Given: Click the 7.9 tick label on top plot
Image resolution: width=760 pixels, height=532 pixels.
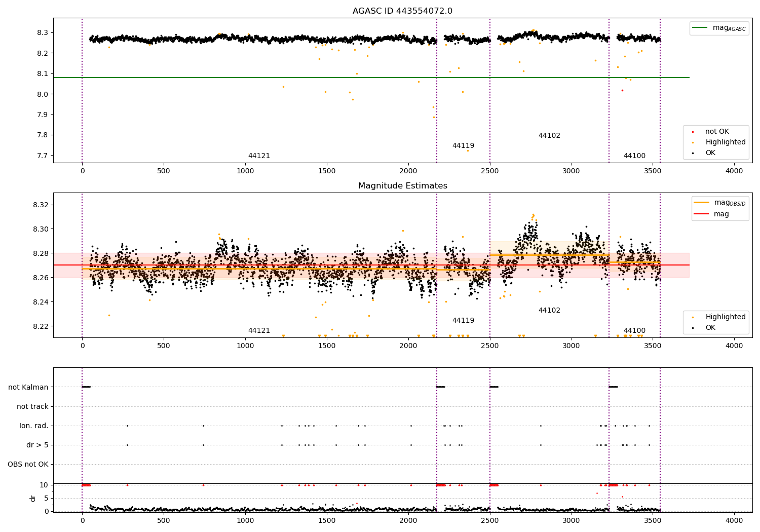Looking at the screenshot, I should click(x=44, y=115).
